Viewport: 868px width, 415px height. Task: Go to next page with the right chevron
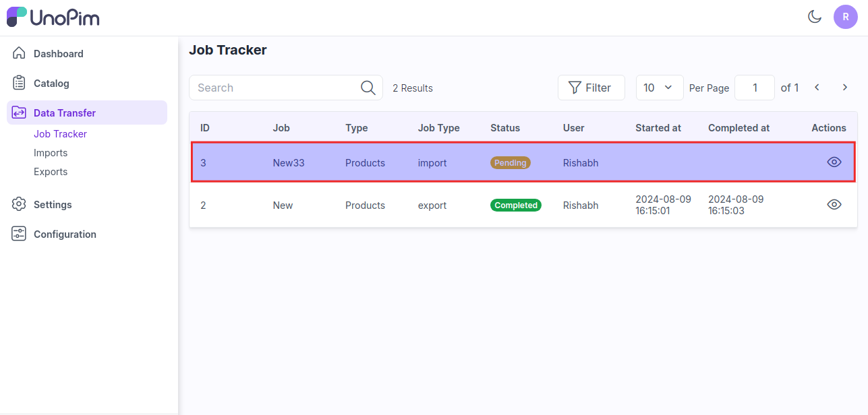(844, 88)
